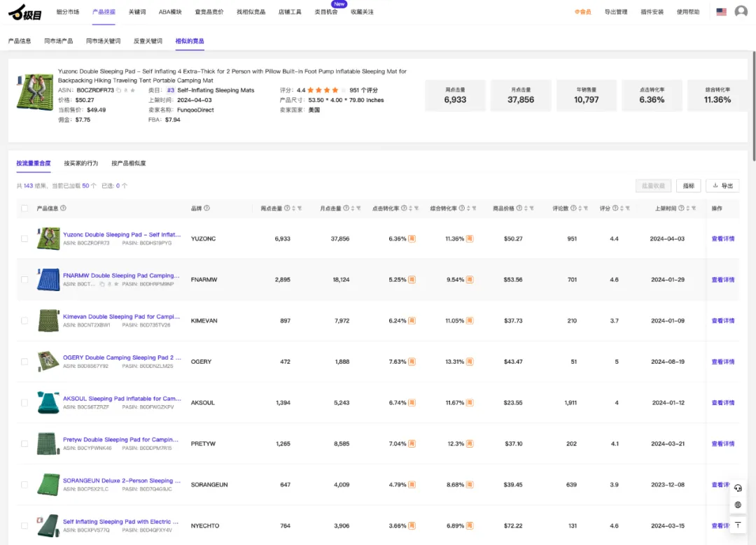The image size is (756, 545).
Task: Open the Kimevan Double Sleeping Pad product link
Action: pos(122,317)
